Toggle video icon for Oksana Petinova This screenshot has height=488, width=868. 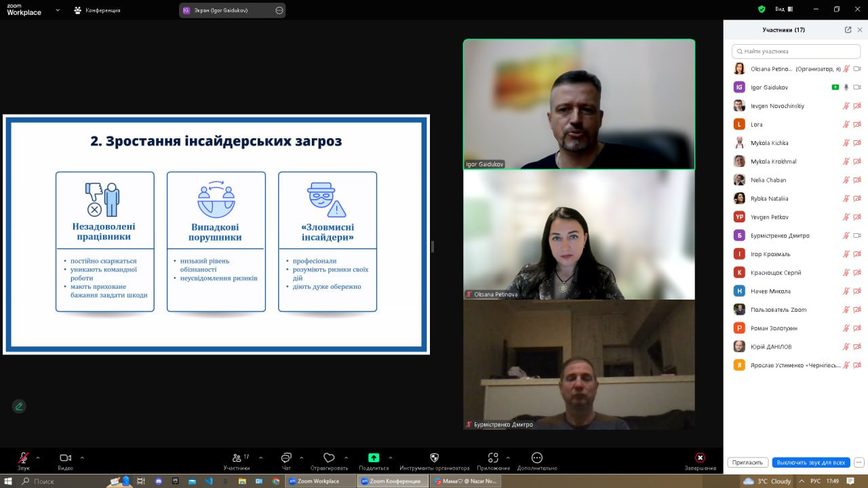click(x=857, y=68)
